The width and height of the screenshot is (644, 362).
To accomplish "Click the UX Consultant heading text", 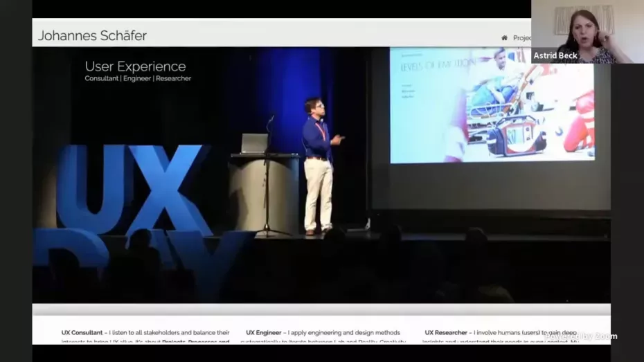I will click(x=82, y=333).
